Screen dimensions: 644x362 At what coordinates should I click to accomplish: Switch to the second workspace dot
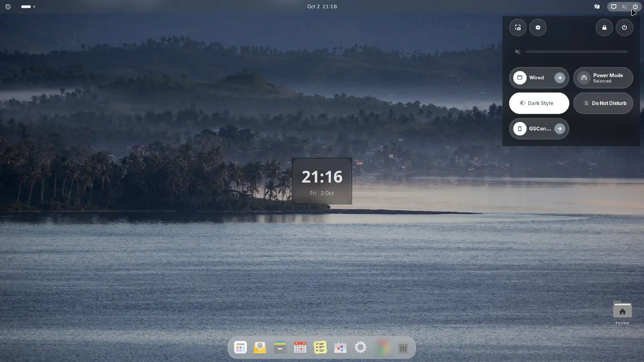click(x=34, y=7)
